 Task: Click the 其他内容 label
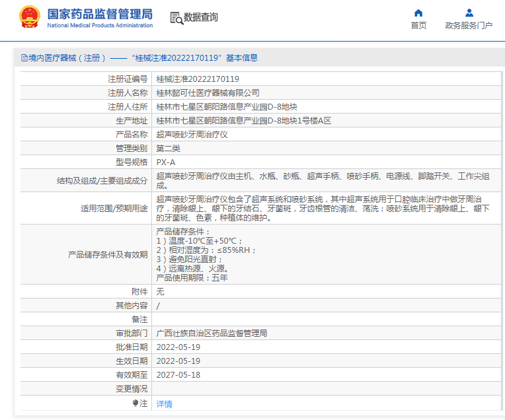point(132,306)
